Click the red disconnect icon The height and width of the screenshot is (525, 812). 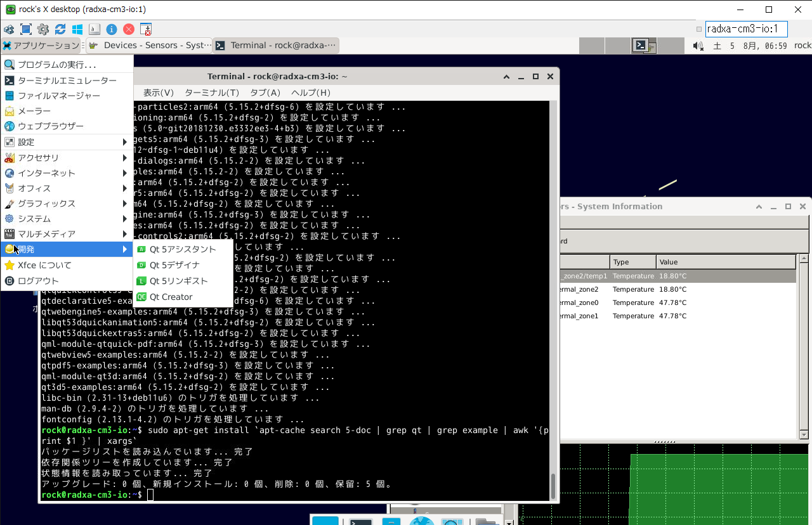click(x=129, y=29)
